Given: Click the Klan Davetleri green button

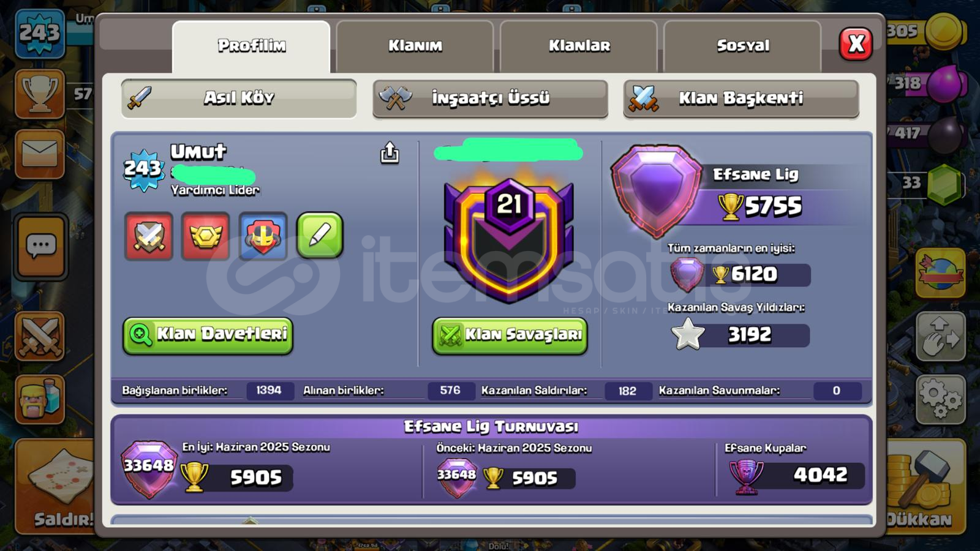Looking at the screenshot, I should click(x=208, y=335).
